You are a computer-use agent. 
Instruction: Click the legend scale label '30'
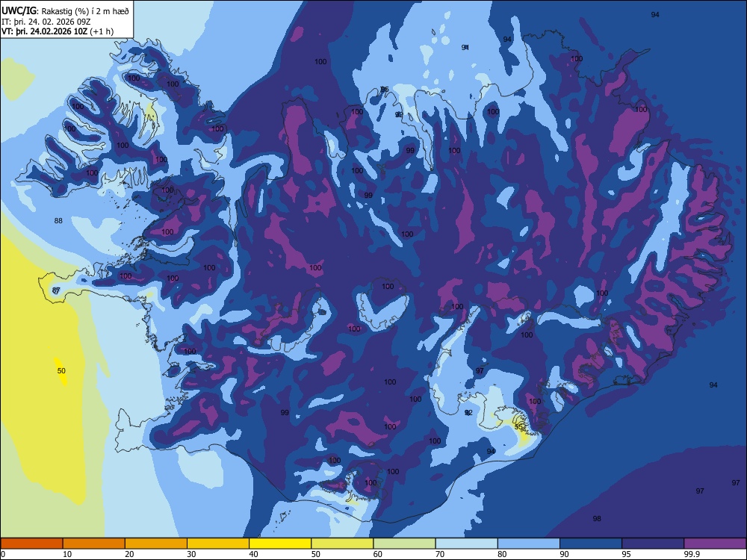(191, 554)
